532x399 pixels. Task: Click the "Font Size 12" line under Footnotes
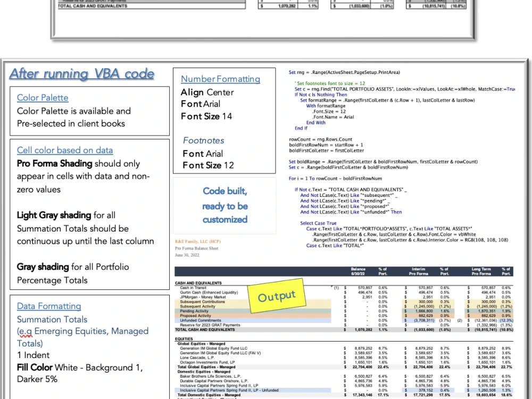(208, 165)
